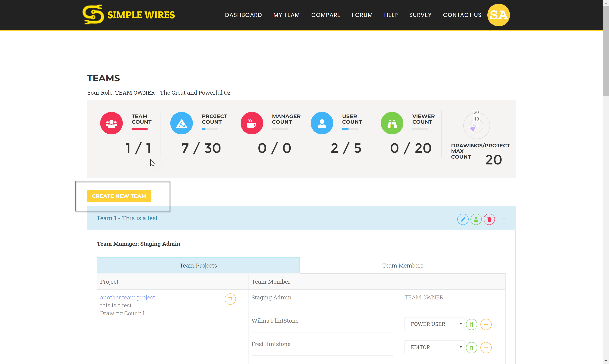
Task: Open the SA user avatar in header
Action: click(498, 15)
